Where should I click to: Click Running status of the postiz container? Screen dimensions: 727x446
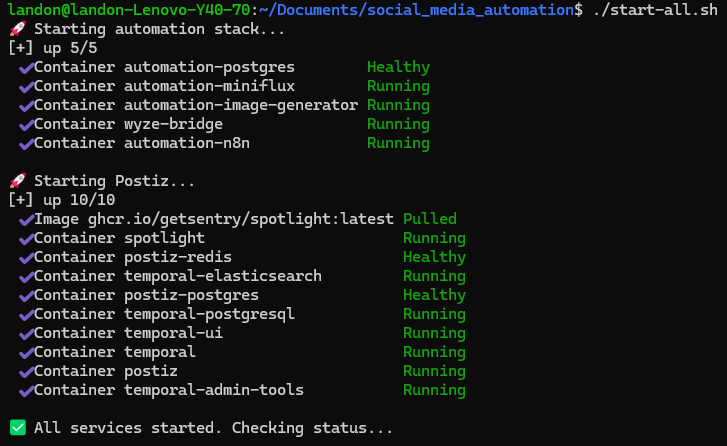pyautogui.click(x=434, y=371)
